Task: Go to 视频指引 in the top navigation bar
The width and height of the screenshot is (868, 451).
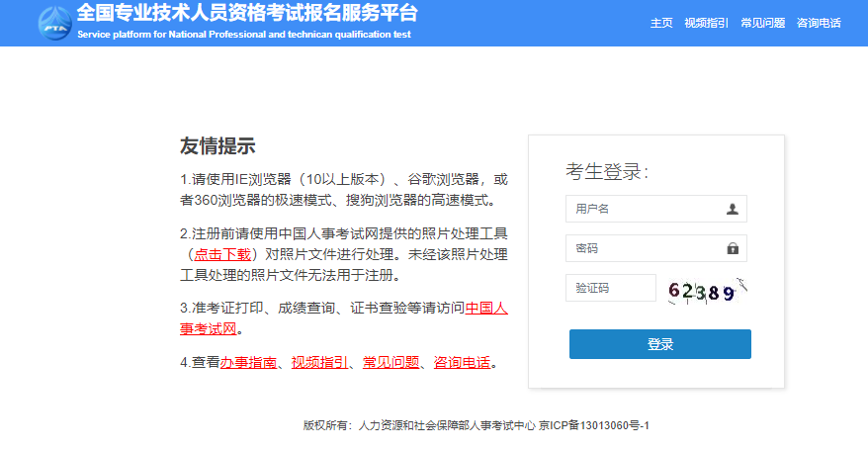Action: pos(706,23)
